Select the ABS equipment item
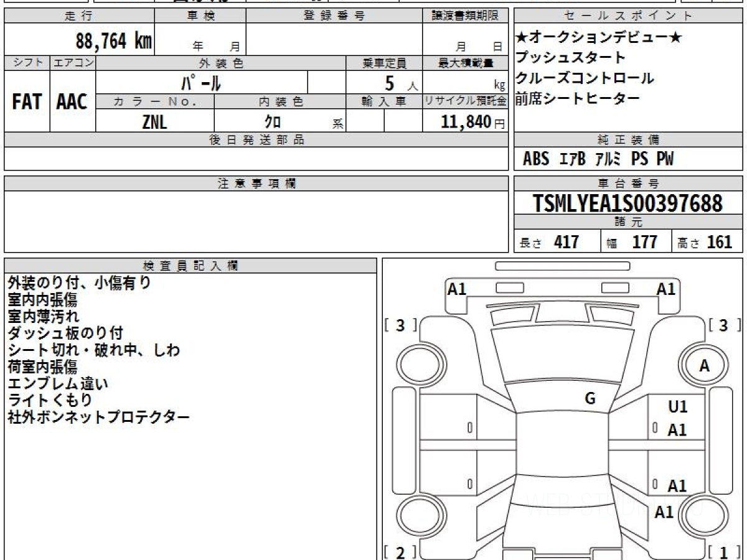This screenshot has width=747, height=560. coord(536,159)
